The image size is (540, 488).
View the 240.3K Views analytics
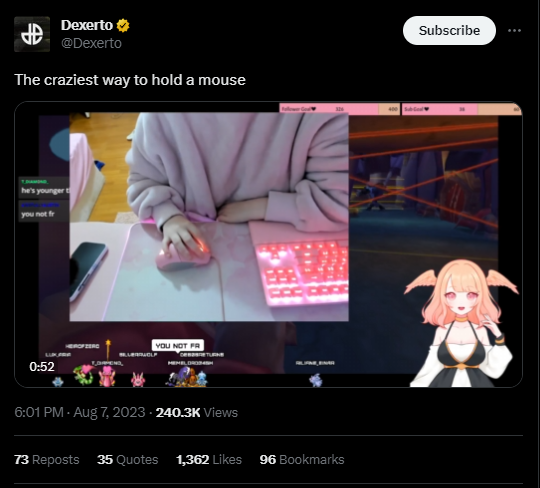tap(197, 412)
